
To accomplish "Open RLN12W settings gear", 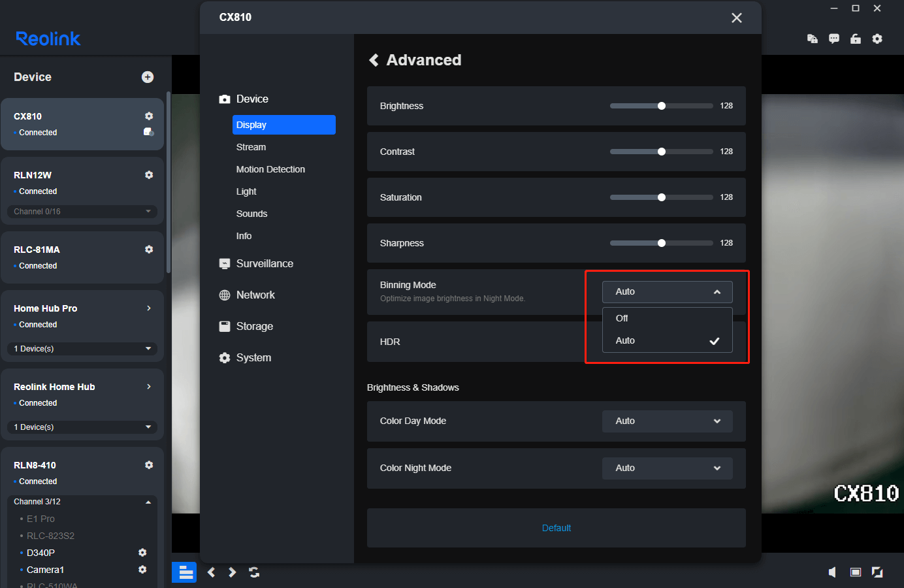I will pyautogui.click(x=149, y=174).
